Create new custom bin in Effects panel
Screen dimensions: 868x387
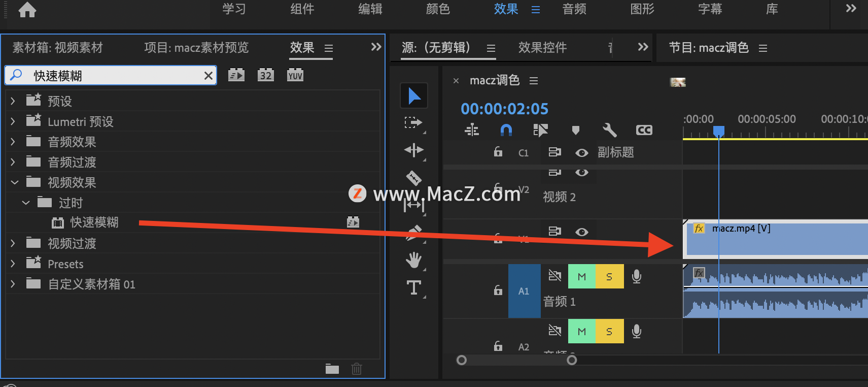tap(332, 369)
